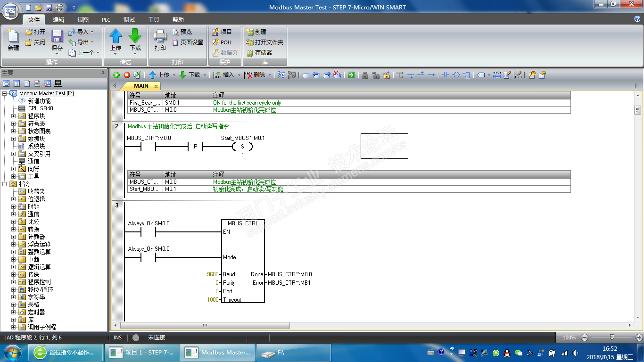This screenshot has width=644, height=362.
Task: Click the zoom slider handle in status bar
Action: [612, 337]
